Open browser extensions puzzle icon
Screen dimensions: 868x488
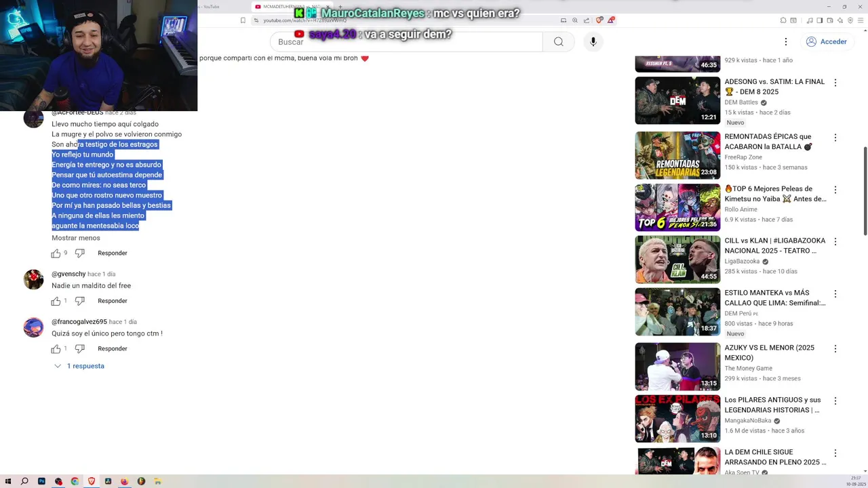(783, 20)
